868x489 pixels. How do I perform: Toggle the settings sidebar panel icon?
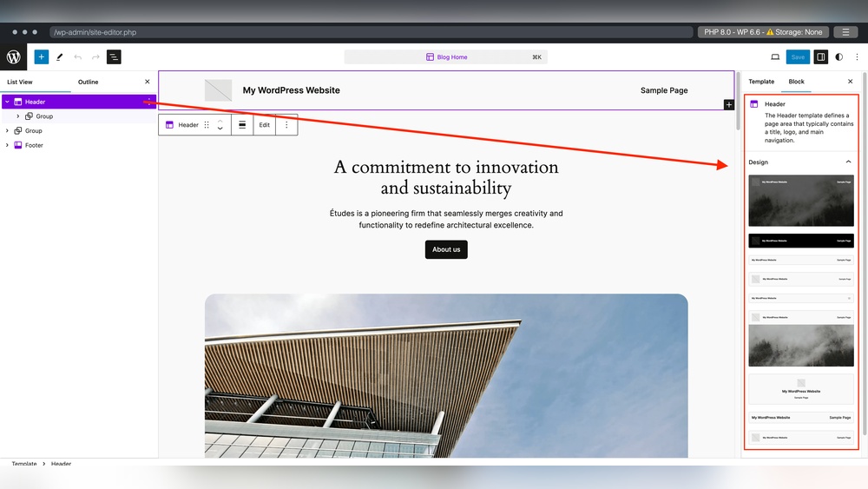[x=821, y=57]
